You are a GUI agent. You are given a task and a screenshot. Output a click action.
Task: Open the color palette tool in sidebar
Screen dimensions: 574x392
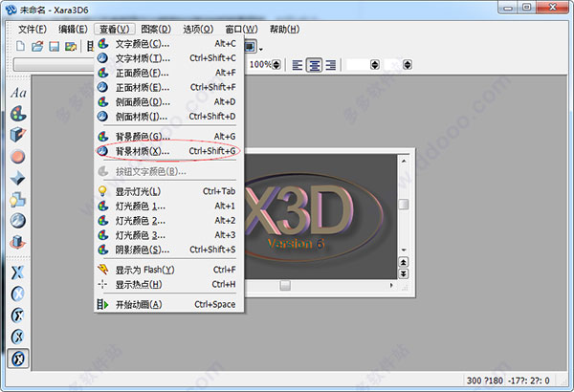click(x=18, y=114)
